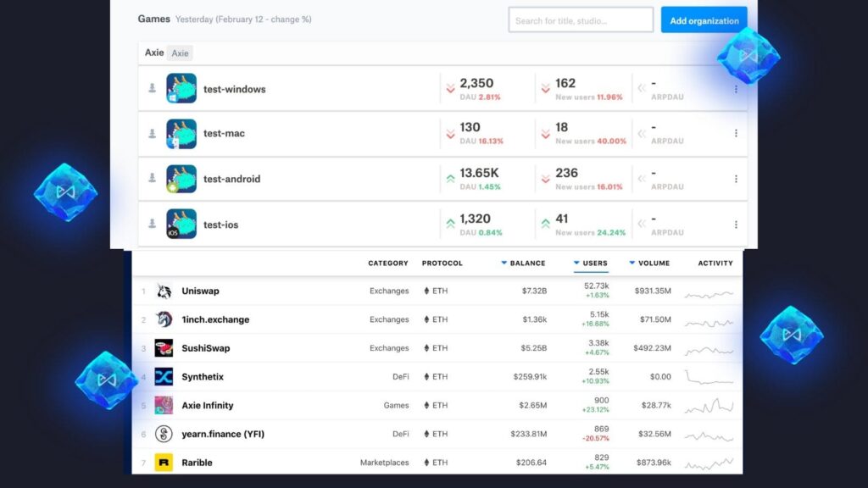The width and height of the screenshot is (868, 488).
Task: Click test-android game title
Action: pyautogui.click(x=231, y=179)
